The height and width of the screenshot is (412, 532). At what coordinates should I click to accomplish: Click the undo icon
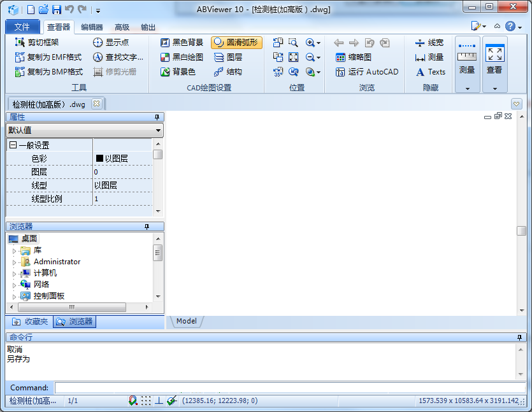click(69, 10)
